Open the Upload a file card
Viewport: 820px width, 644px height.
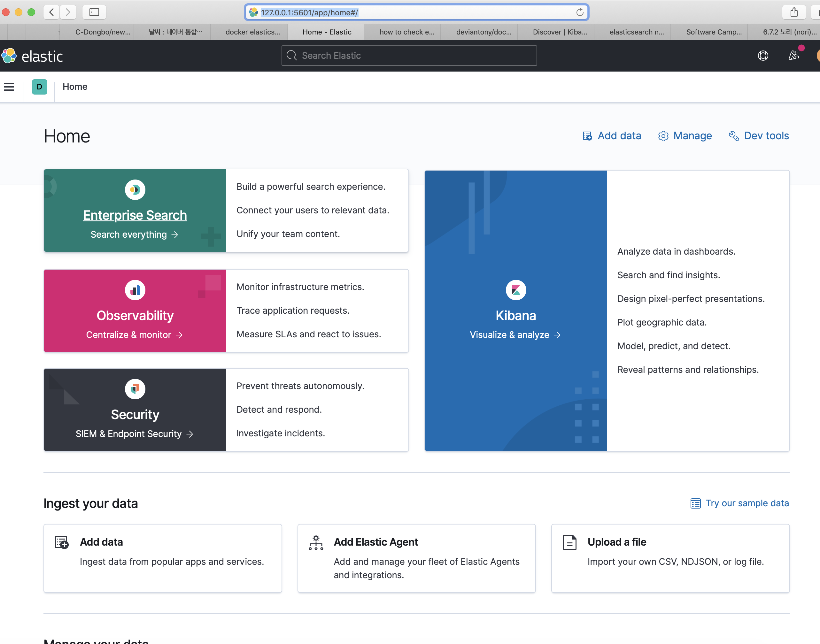[x=670, y=558]
